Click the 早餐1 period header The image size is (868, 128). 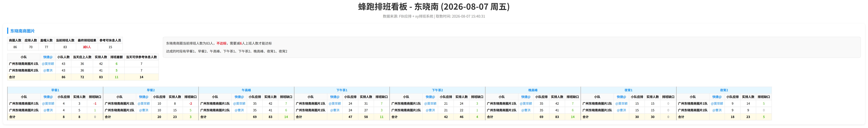click(55, 90)
